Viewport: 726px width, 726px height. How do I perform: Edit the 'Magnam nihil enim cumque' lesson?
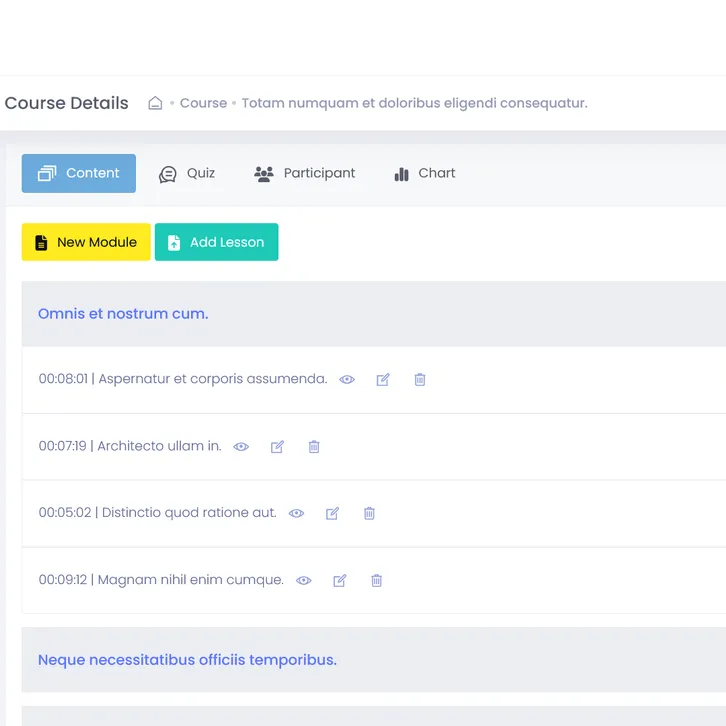pyautogui.click(x=340, y=580)
